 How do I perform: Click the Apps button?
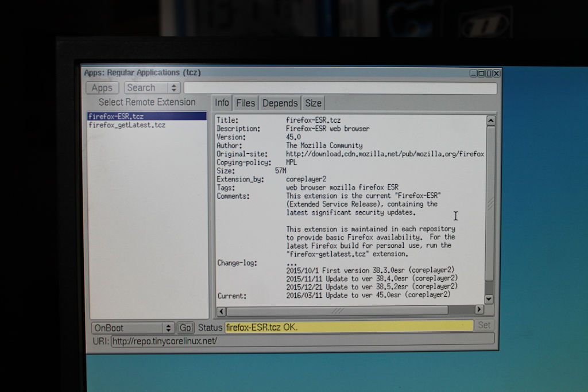(102, 88)
